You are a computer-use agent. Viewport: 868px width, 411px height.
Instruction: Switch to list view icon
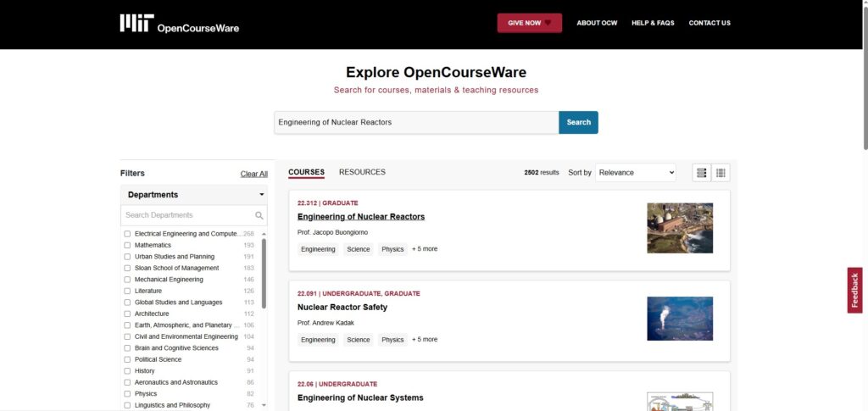[x=701, y=173]
